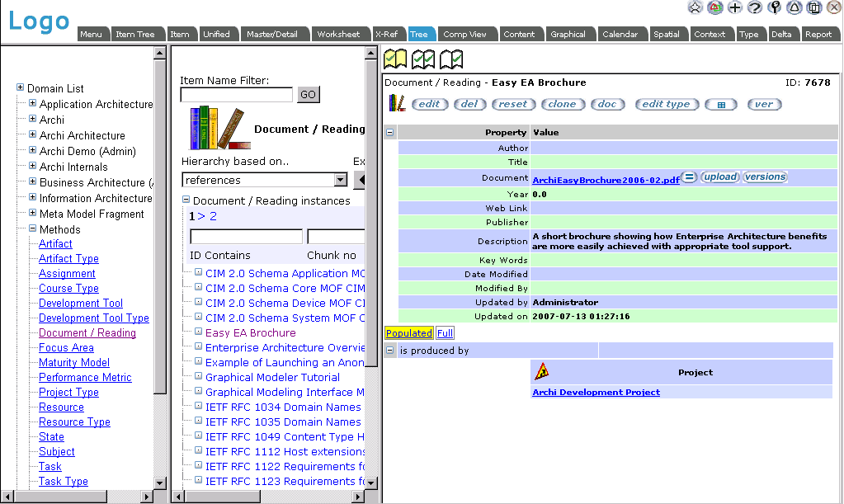This screenshot has width=844, height=504.
Task: Open help via the question mark icon
Action: (755, 7)
